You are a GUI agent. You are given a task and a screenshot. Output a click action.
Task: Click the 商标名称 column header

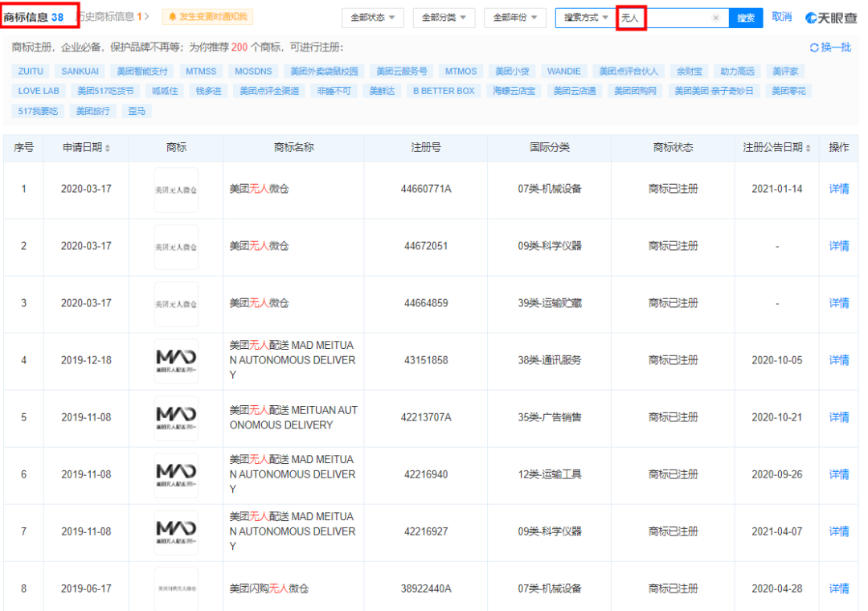click(293, 147)
